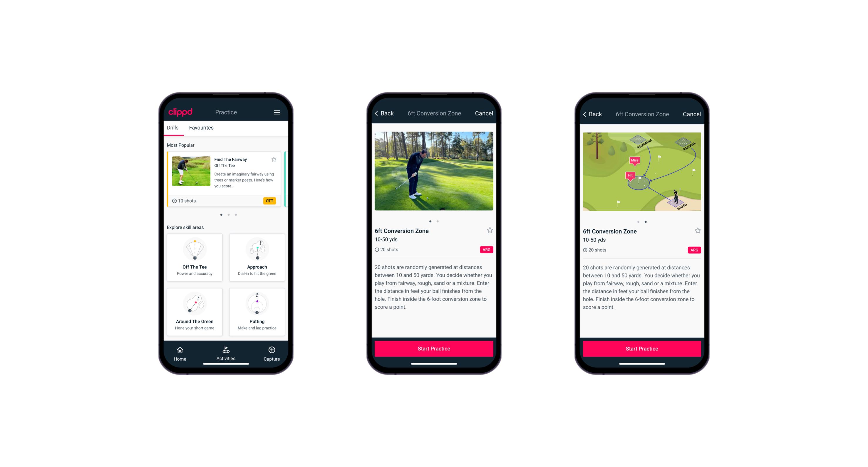Screen dimensions: 868x467
Task: Switch to the Drills tab
Action: 172,130
